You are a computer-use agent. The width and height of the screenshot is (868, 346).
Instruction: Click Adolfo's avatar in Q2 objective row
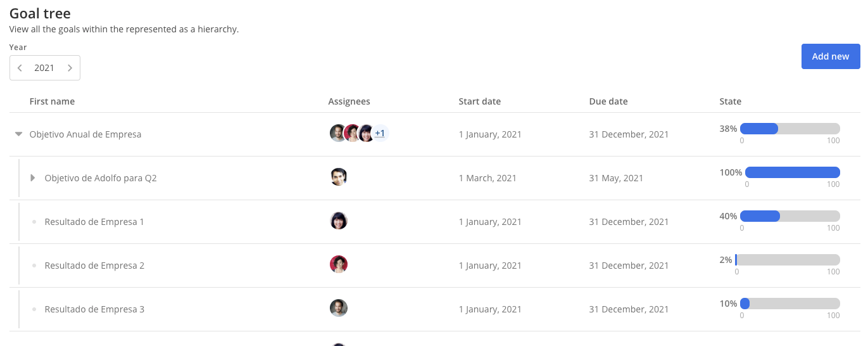pos(339,177)
